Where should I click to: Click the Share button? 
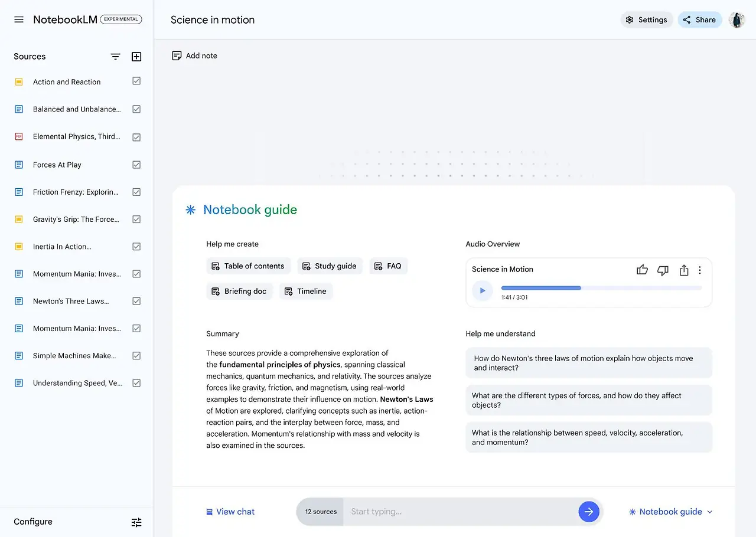point(699,19)
